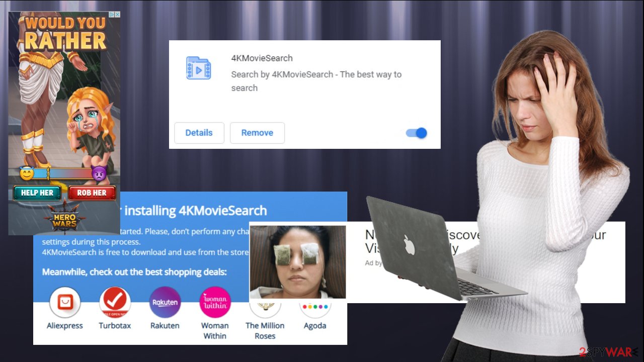This screenshot has width=644, height=362.
Task: Open the Rakuten shopping deal icon
Action: coord(165,302)
